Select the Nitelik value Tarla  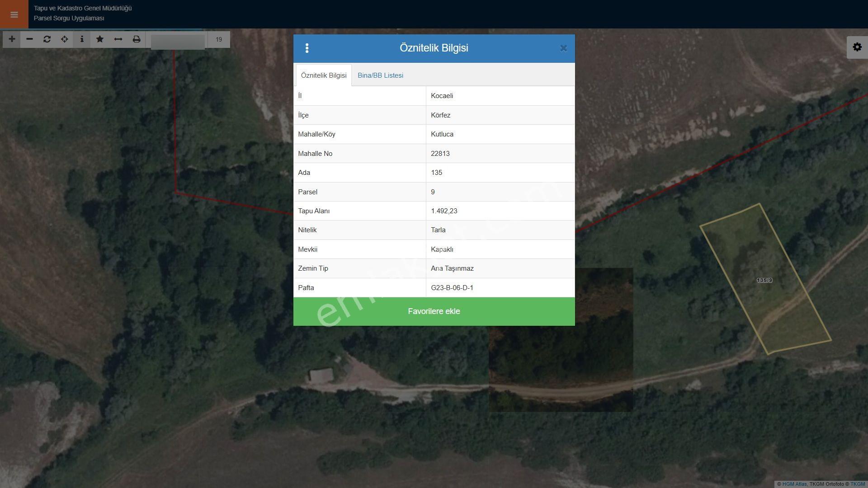(500, 230)
